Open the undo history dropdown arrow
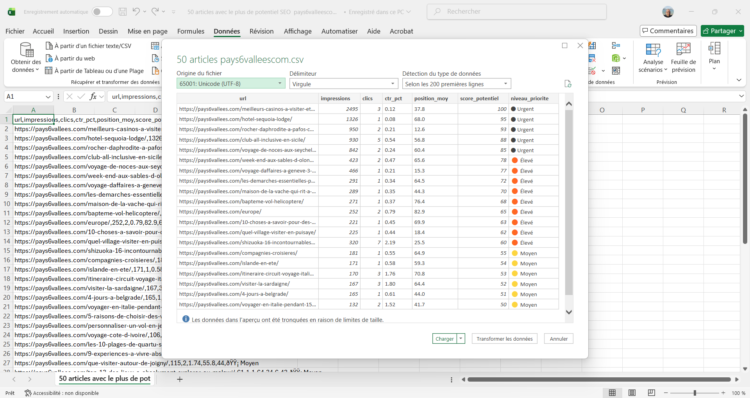The width and height of the screenshot is (750, 398). tap(144, 11)
